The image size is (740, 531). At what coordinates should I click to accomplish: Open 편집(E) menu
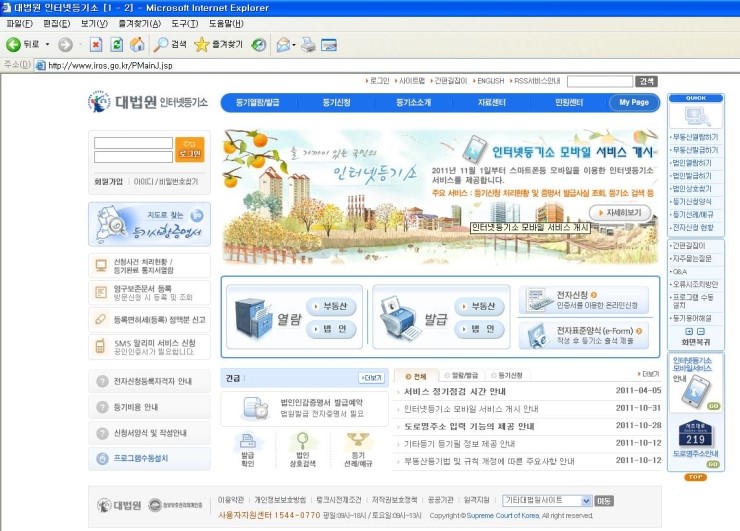(x=57, y=24)
